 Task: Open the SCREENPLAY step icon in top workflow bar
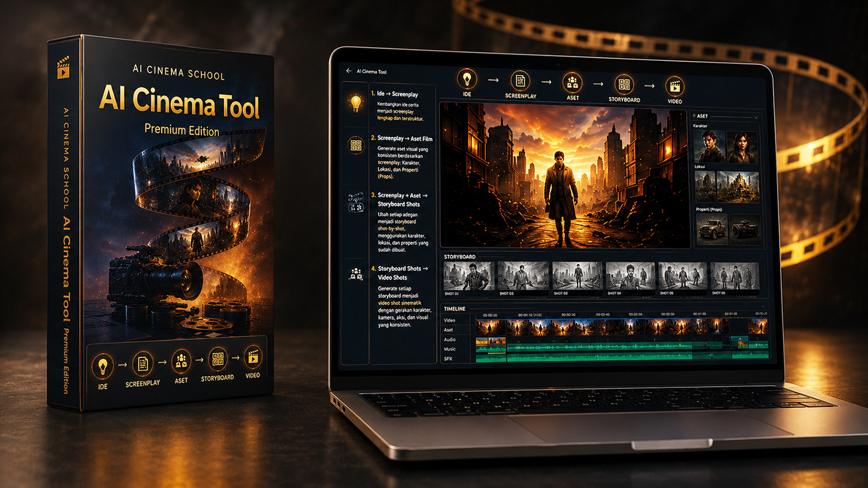pyautogui.click(x=520, y=80)
